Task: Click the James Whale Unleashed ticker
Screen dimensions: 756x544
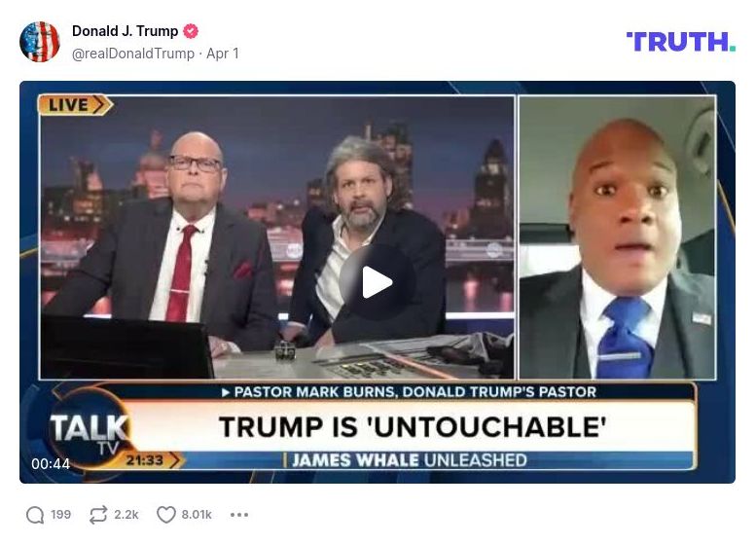Action: tap(409, 460)
